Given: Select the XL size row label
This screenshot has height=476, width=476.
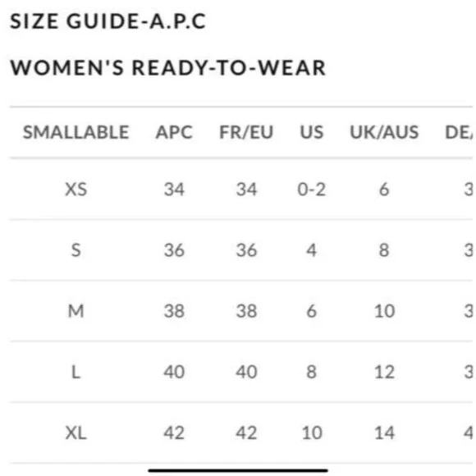Looking at the screenshot, I should 76,433.
